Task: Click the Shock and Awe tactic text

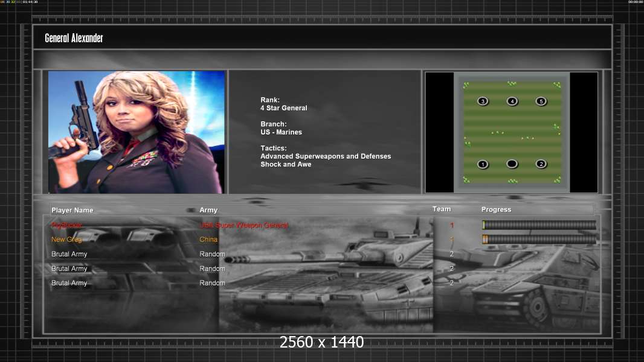Action: 286,164
